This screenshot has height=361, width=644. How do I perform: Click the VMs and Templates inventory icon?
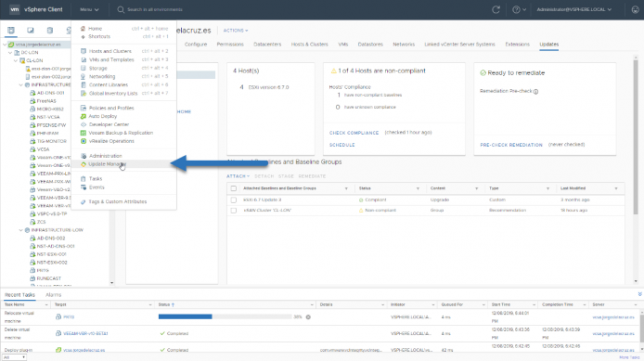click(x=31, y=31)
